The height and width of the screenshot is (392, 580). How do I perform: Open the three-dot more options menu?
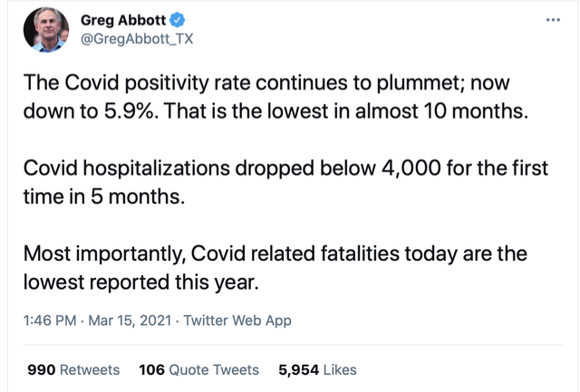553,20
